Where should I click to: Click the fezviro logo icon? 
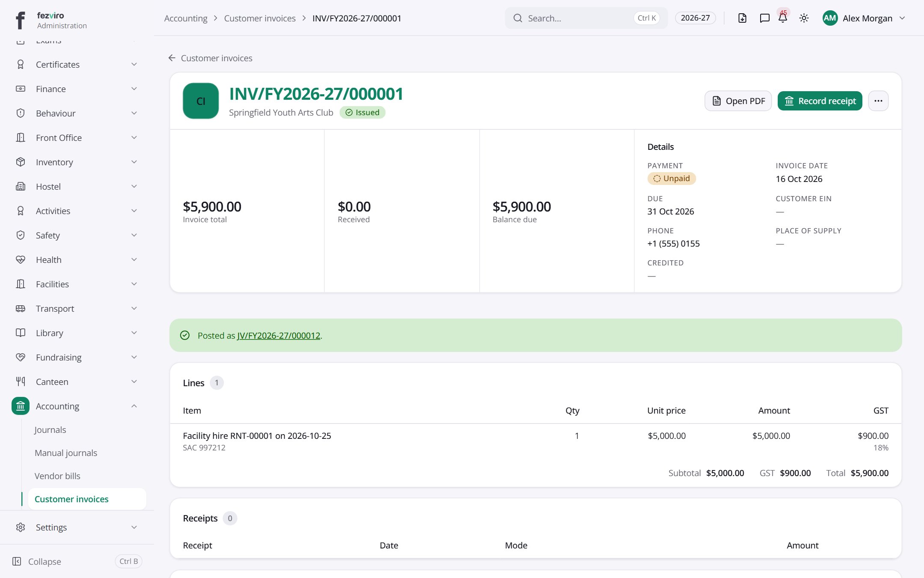[x=20, y=20]
